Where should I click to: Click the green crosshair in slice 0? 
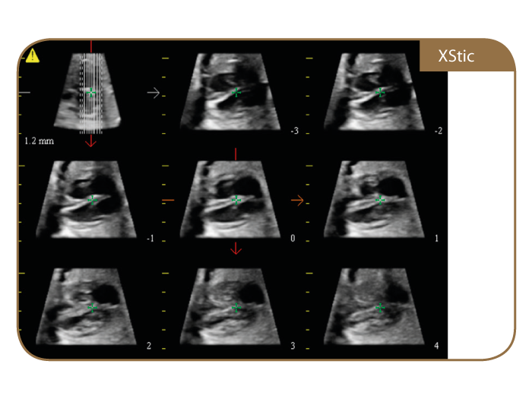236,200
